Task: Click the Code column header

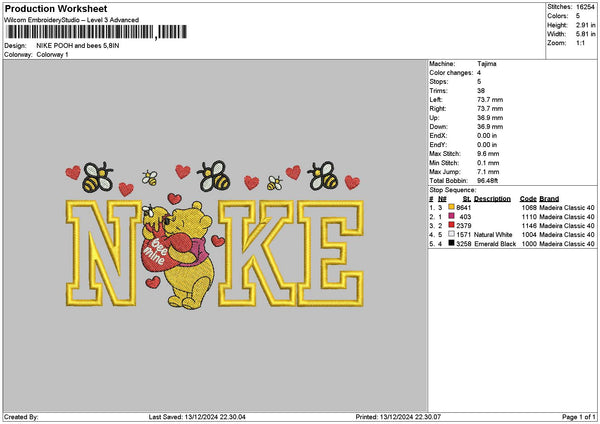Action: tap(528, 198)
